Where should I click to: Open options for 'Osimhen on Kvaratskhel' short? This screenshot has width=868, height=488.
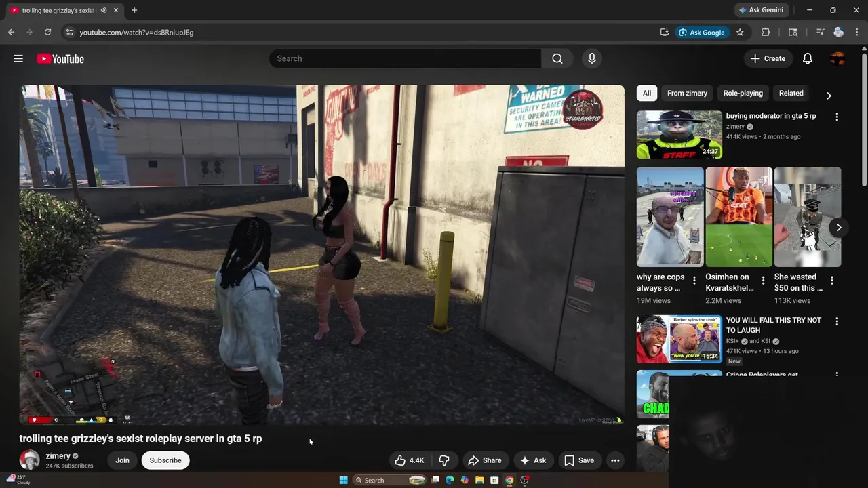point(763,280)
